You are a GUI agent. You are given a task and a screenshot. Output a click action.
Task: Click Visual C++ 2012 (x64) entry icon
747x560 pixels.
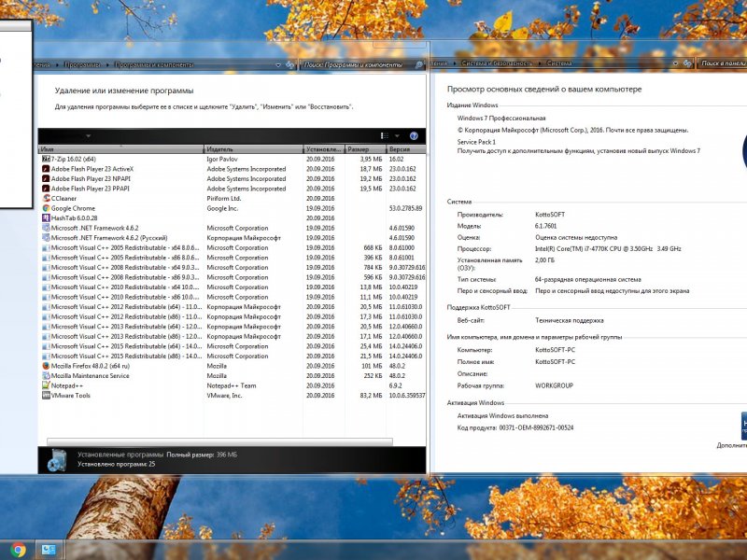pyautogui.click(x=46, y=307)
